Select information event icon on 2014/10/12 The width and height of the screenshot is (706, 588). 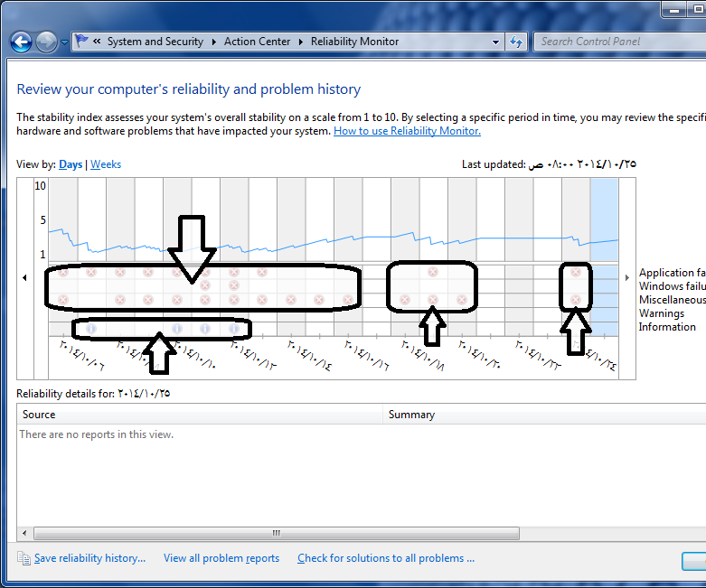point(234,329)
